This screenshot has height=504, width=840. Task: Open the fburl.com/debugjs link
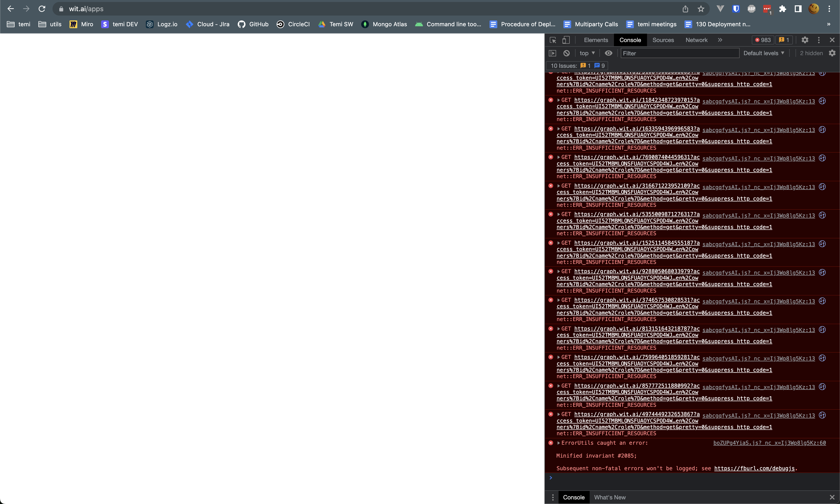[x=754, y=468]
